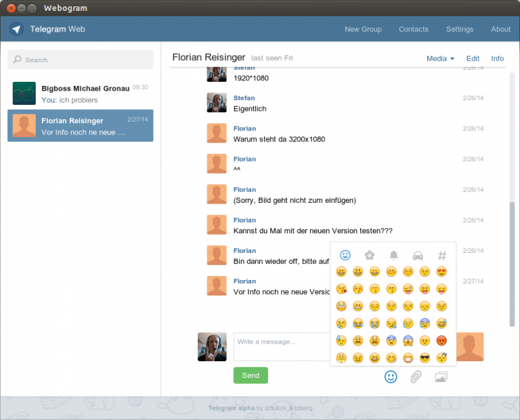Image resolution: width=520 pixels, height=420 pixels.
Task: Click your own avatar beside message box
Action: 212,347
